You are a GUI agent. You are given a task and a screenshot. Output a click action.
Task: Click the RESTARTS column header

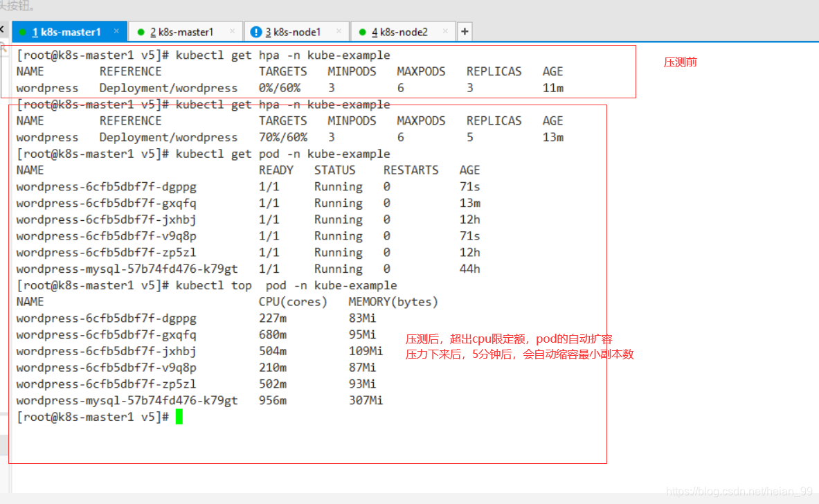tap(411, 170)
